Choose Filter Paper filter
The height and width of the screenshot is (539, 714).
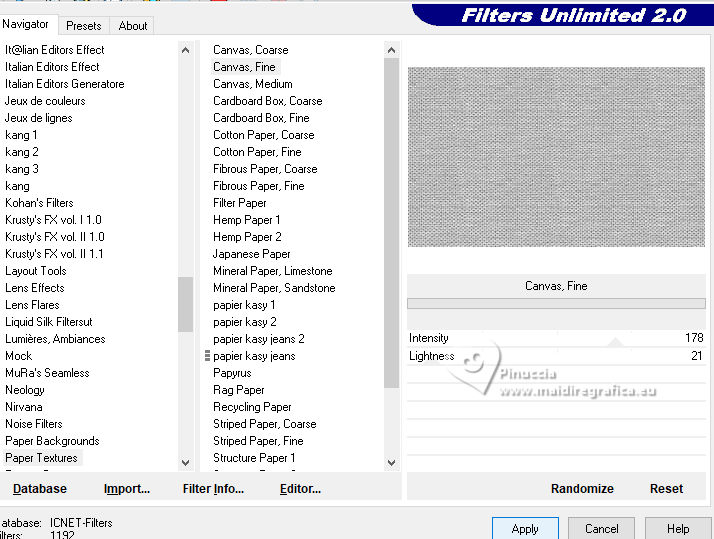click(x=240, y=203)
